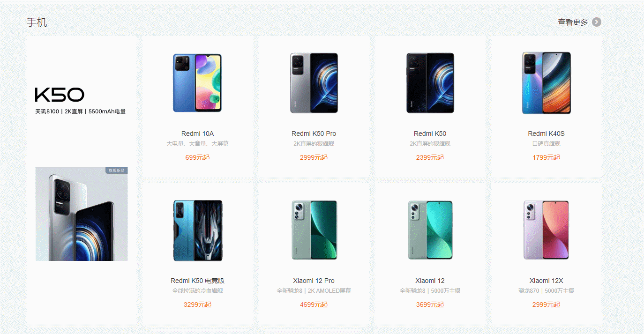Select the Xiaomi 12 phone image

tap(430, 230)
